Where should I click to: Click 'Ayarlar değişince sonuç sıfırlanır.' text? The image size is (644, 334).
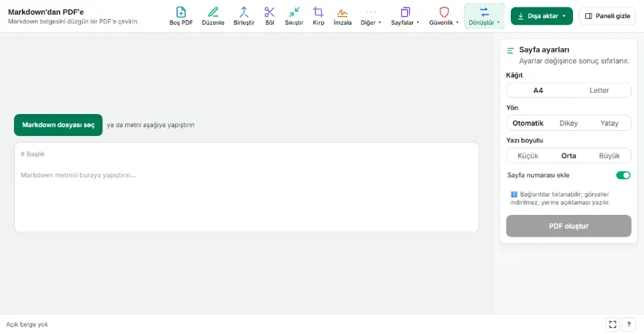574,61
